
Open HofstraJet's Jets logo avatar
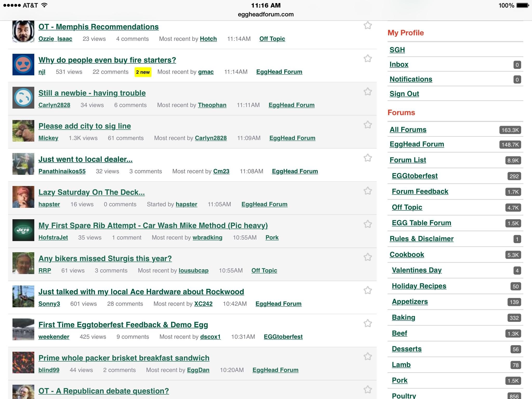23,230
